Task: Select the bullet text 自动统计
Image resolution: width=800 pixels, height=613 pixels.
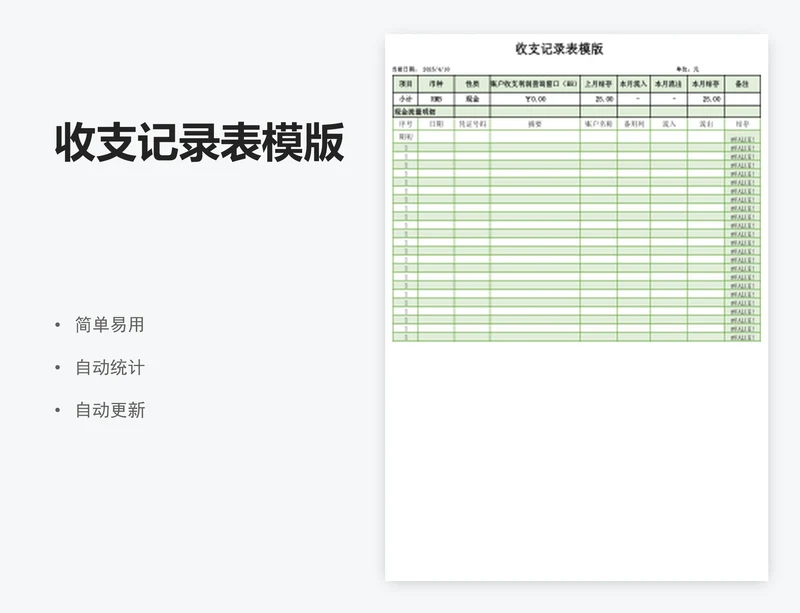Action: coord(110,367)
